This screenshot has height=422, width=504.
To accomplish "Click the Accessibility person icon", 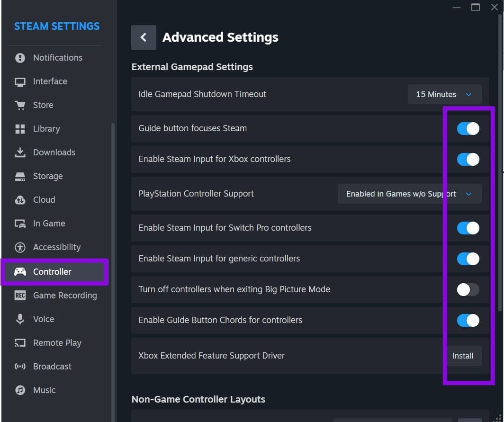I will (x=20, y=248).
